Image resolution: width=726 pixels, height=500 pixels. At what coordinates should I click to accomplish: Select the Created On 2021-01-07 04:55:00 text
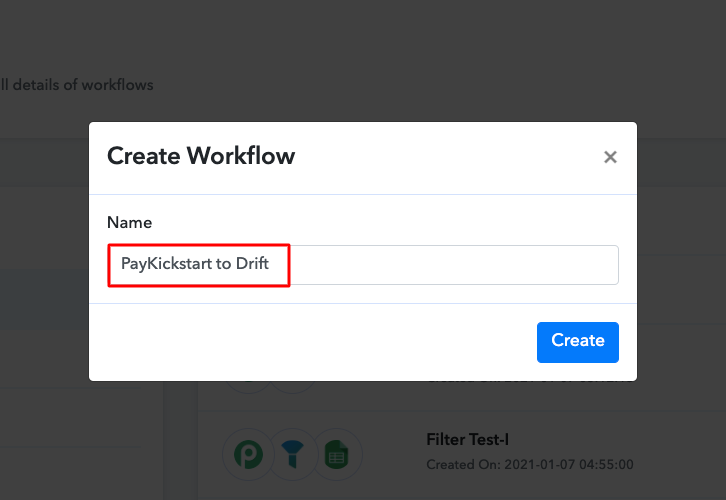(530, 464)
